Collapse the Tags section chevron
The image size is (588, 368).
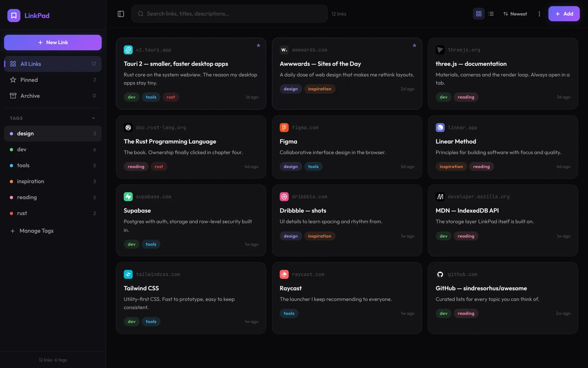point(93,118)
